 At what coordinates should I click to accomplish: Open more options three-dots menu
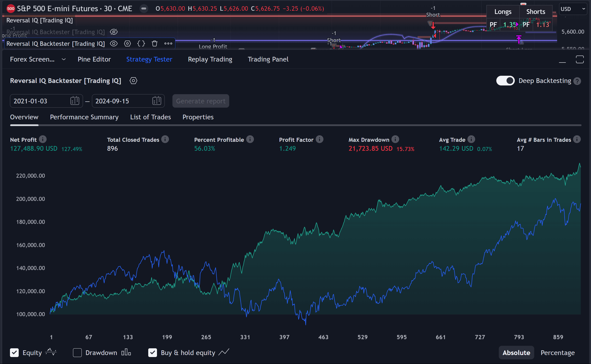click(168, 44)
